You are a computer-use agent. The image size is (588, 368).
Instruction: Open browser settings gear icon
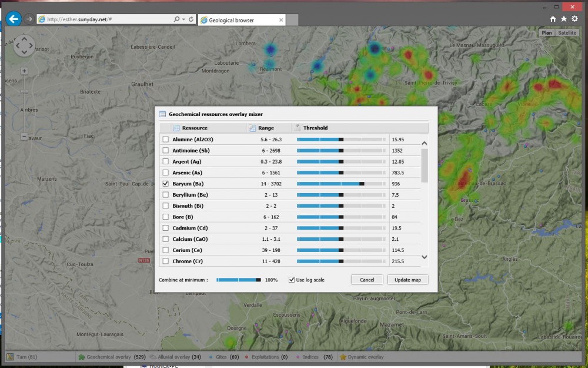(x=574, y=19)
